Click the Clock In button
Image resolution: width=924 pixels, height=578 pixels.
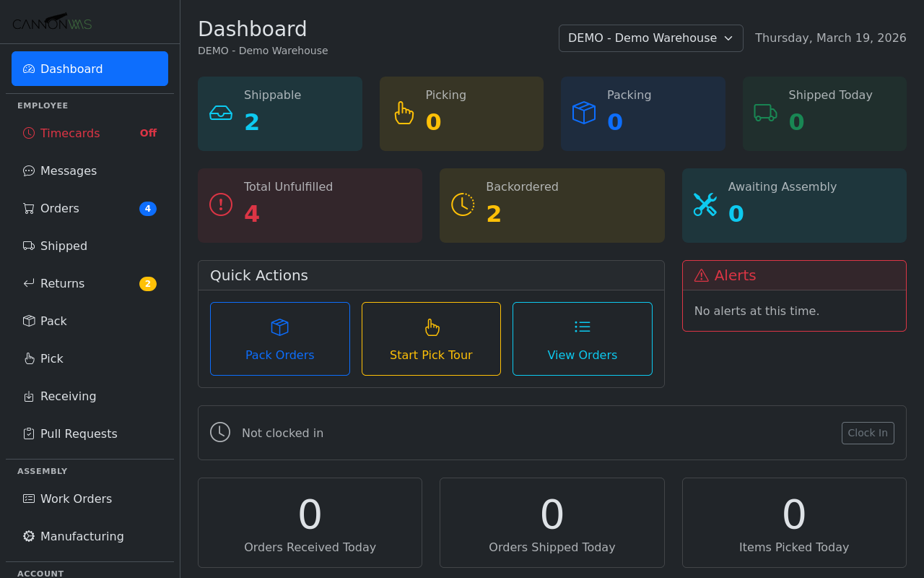pyautogui.click(x=868, y=433)
